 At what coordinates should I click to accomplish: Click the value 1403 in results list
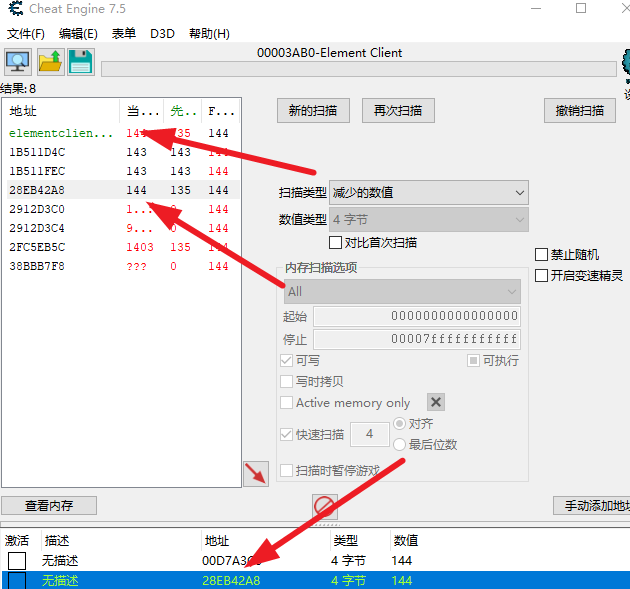pyautogui.click(x=140, y=247)
